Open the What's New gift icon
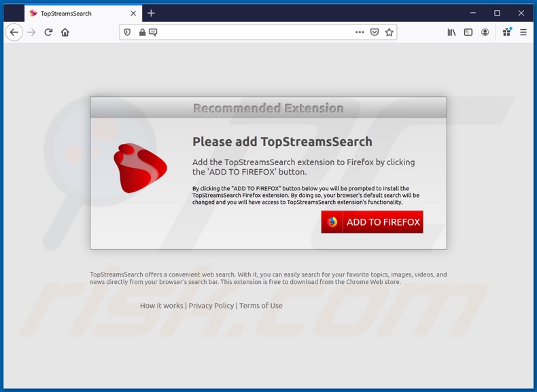 (507, 32)
